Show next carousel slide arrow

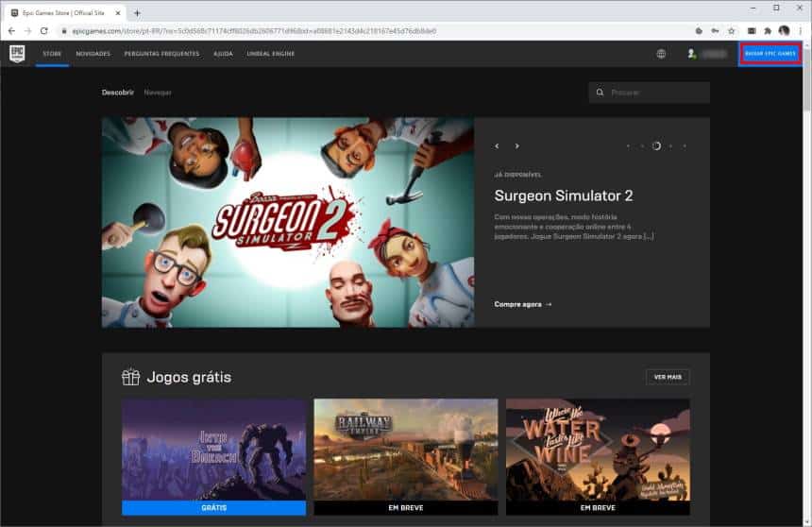click(516, 146)
